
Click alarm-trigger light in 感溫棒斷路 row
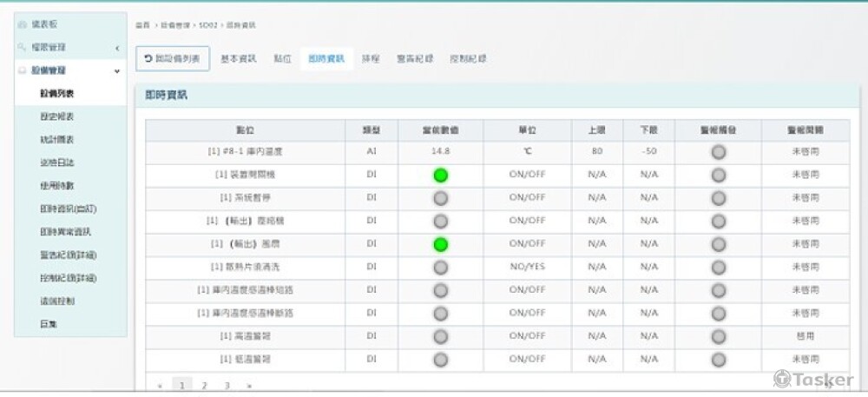pos(719,314)
